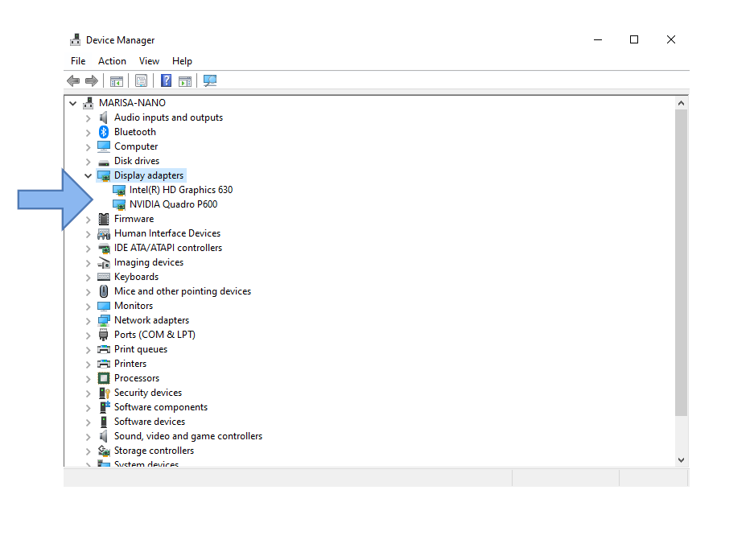Image resolution: width=750 pixels, height=560 pixels.
Task: Click the Forward arrow toolbar icon
Action: [x=92, y=80]
